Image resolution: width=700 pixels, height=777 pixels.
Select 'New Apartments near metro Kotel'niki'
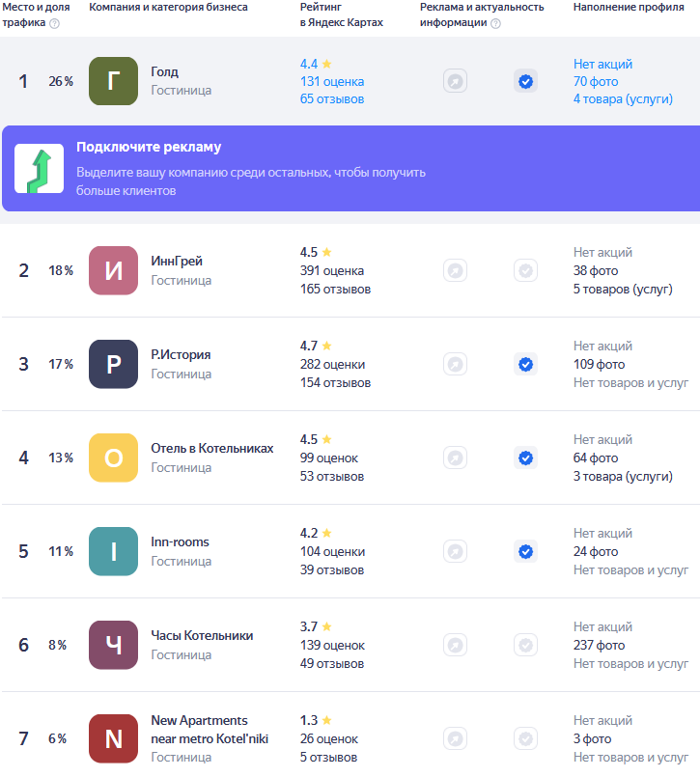(210, 730)
